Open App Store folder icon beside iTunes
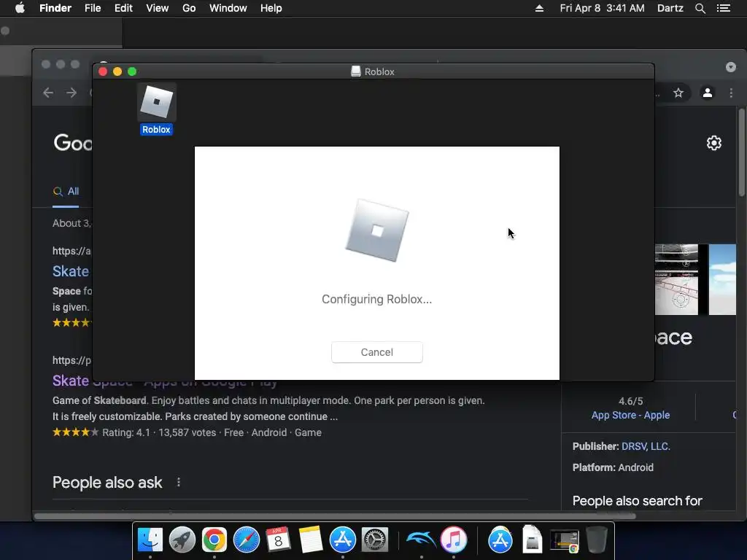Screen dimensions: 747x560 pyautogui.click(x=500, y=540)
